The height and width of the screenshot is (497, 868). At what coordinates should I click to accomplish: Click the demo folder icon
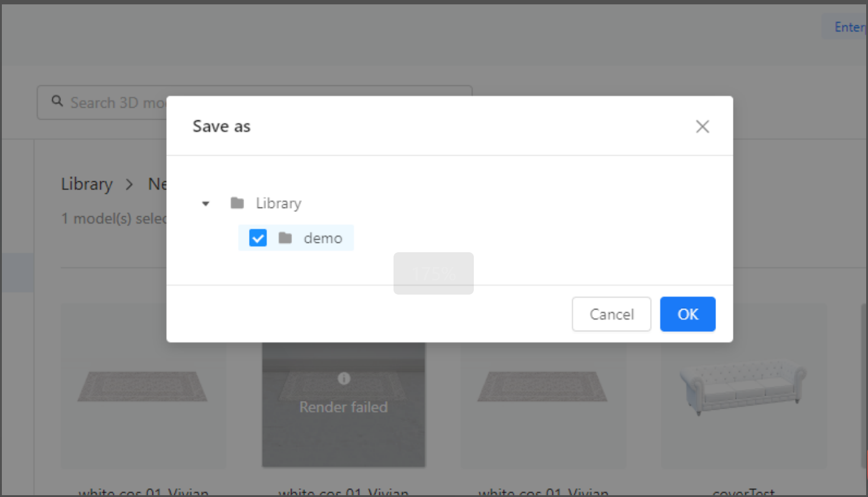(x=285, y=238)
